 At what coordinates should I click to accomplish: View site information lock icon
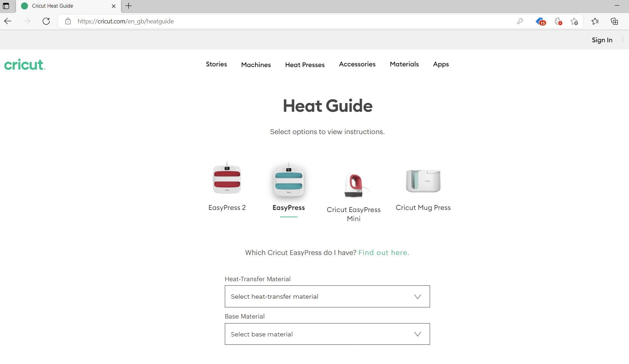(x=68, y=21)
